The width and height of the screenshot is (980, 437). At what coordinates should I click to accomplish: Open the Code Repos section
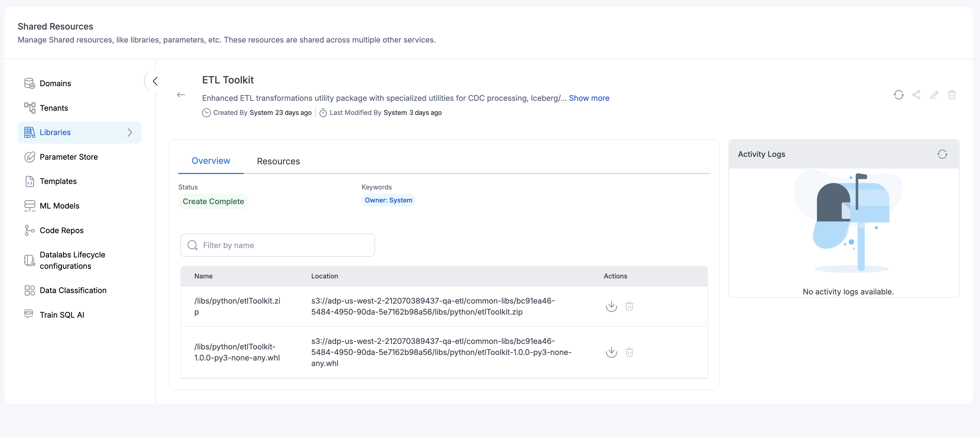pos(61,230)
